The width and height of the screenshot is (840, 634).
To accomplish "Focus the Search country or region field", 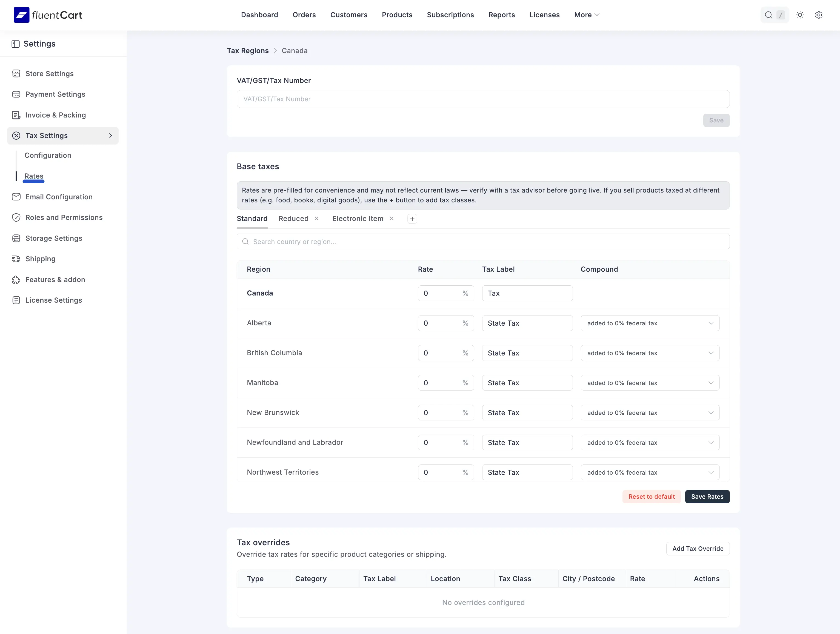I will (483, 242).
